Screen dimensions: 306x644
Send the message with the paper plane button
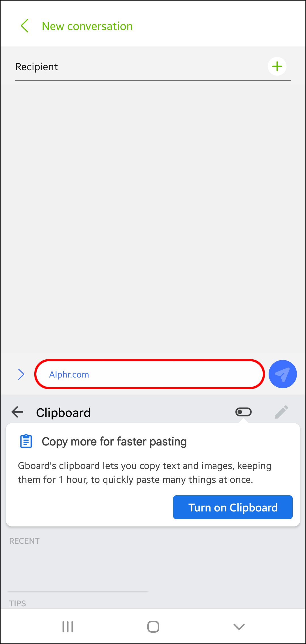(x=282, y=374)
